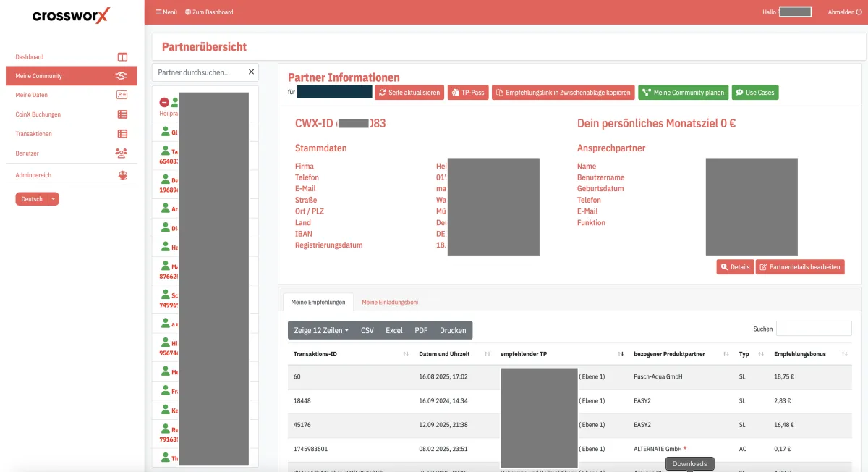The image size is (868, 472).
Task: Switch to Meine Einladungsboni tab
Action: tap(390, 302)
